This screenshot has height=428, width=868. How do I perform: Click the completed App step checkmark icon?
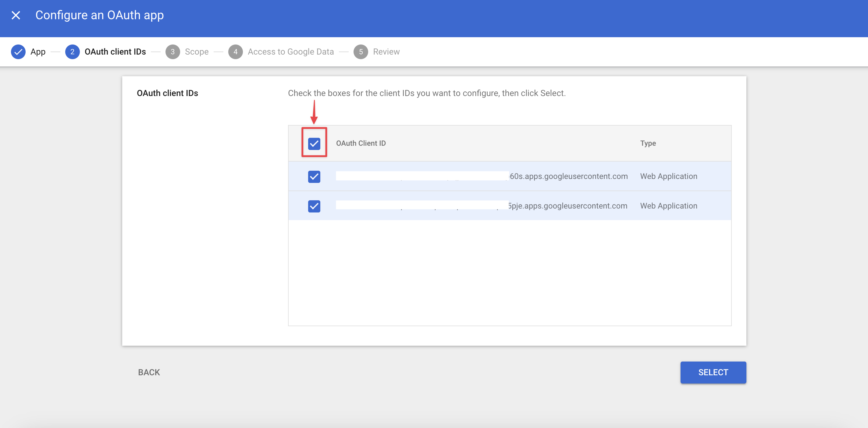click(x=18, y=52)
